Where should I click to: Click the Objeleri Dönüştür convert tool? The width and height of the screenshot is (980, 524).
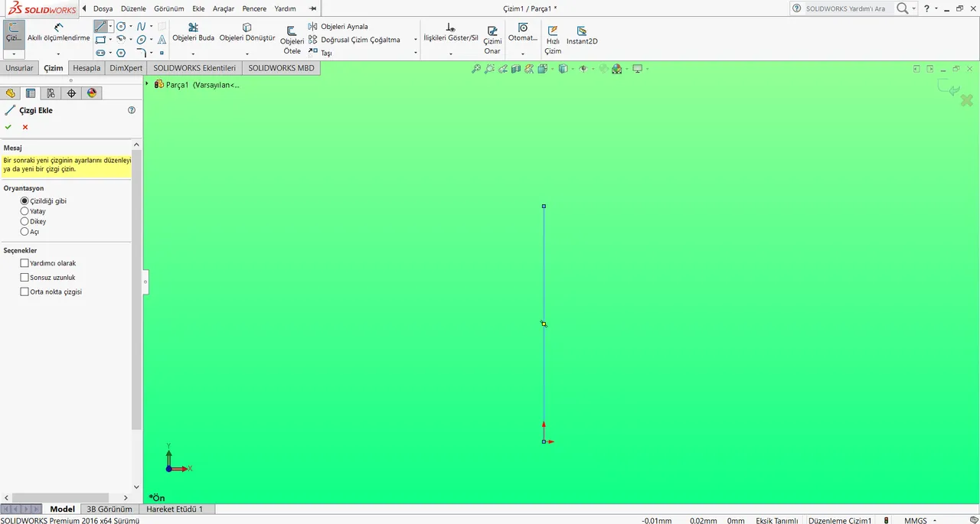247,32
